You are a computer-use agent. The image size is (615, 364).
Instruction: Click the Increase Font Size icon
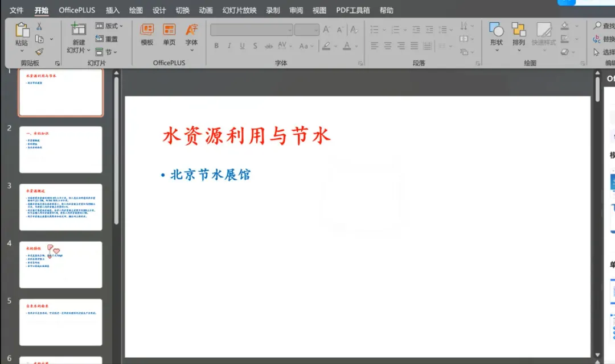326,30
